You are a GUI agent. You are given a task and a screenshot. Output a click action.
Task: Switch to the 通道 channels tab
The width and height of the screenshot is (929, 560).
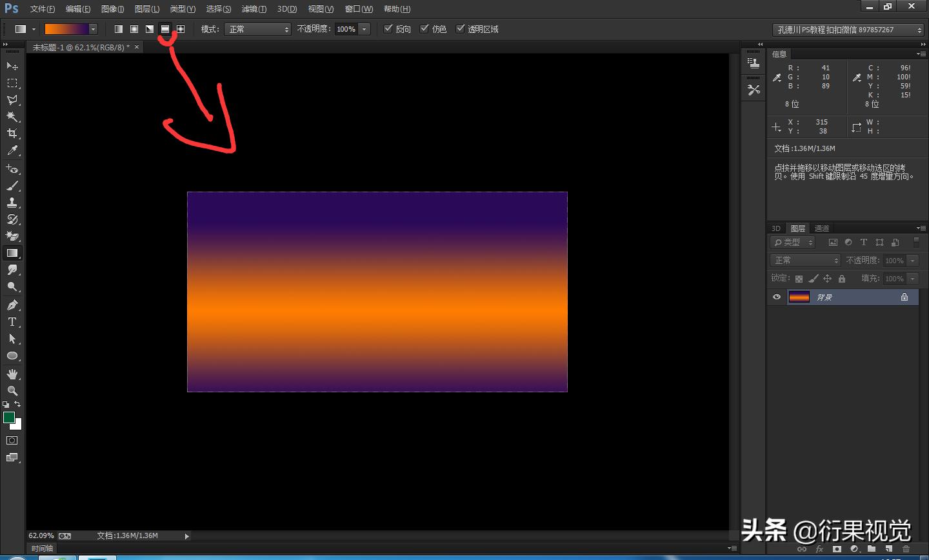point(821,228)
